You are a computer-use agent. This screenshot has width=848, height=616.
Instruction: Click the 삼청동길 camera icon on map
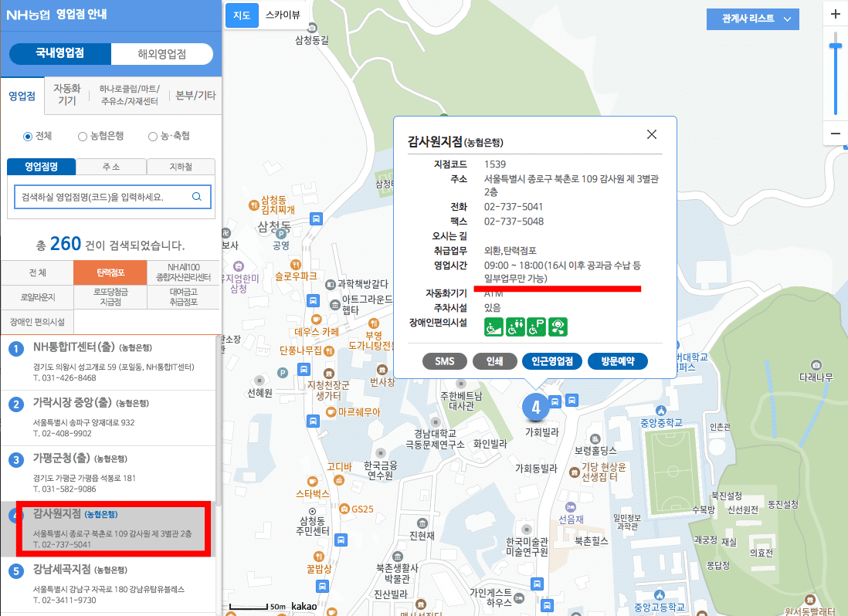[x=312, y=28]
